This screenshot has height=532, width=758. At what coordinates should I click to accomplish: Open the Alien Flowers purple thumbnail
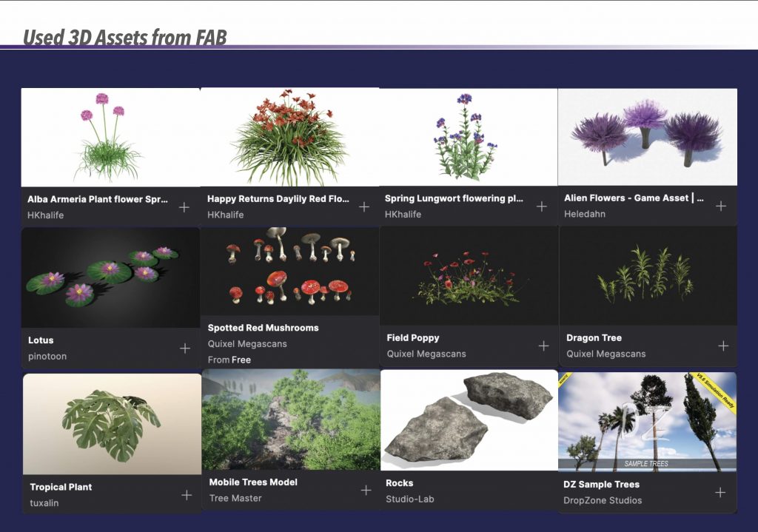click(647, 137)
